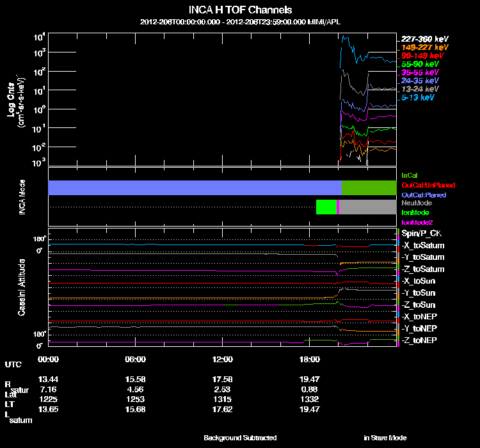
Task: Click the magenta 35-55 keV legend entry
Action: 420,72
